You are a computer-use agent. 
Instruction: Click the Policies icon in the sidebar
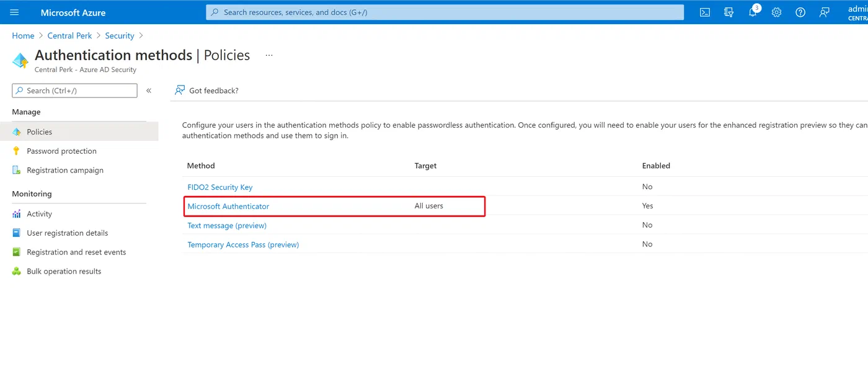(x=17, y=132)
